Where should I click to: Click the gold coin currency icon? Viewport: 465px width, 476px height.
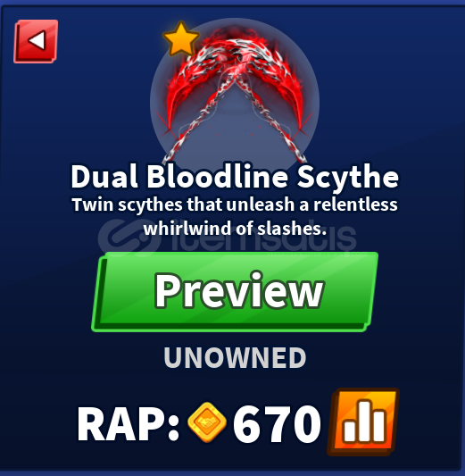[x=207, y=422]
